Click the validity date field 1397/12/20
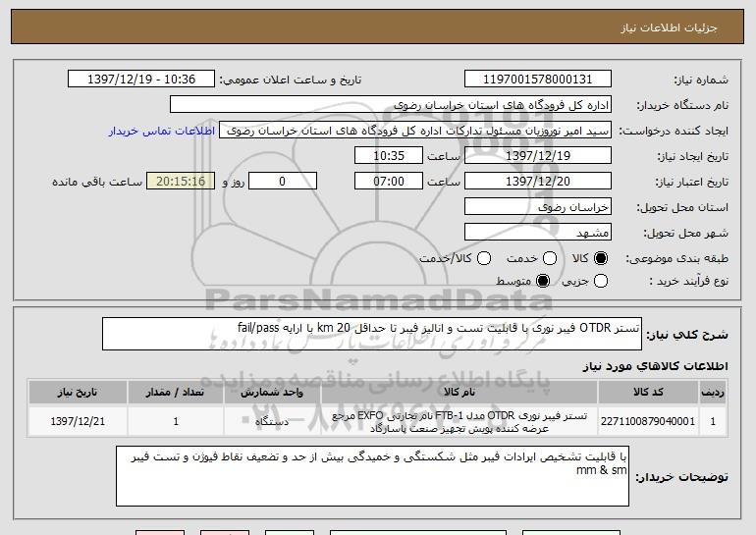The width and height of the screenshot is (756, 535). pyautogui.click(x=538, y=182)
